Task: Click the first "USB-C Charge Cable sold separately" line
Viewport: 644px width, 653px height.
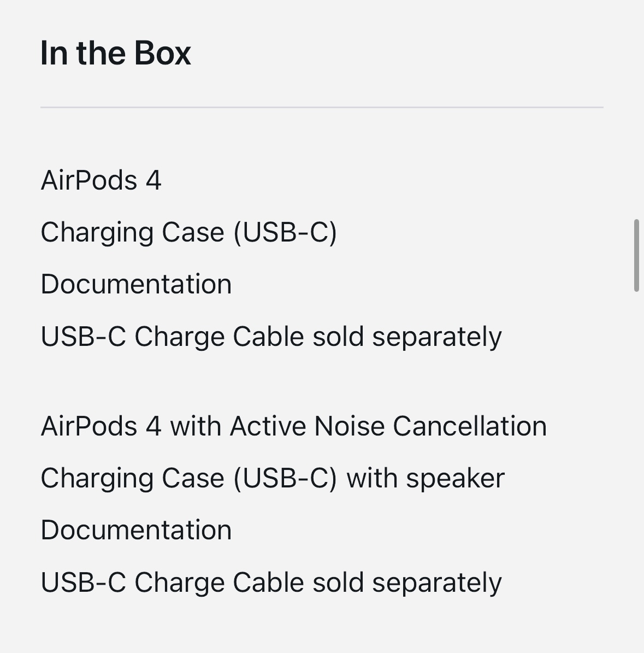Action: tap(271, 337)
